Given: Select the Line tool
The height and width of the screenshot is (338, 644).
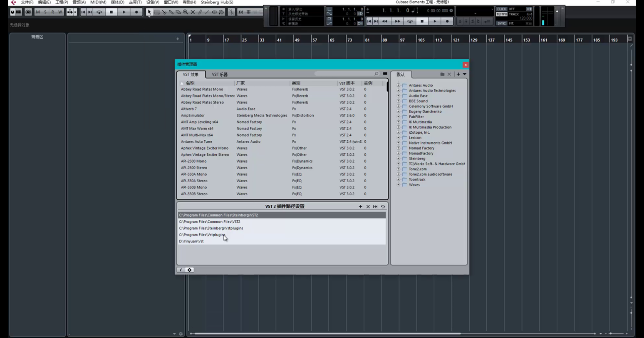Looking at the screenshot, I should (207, 12).
